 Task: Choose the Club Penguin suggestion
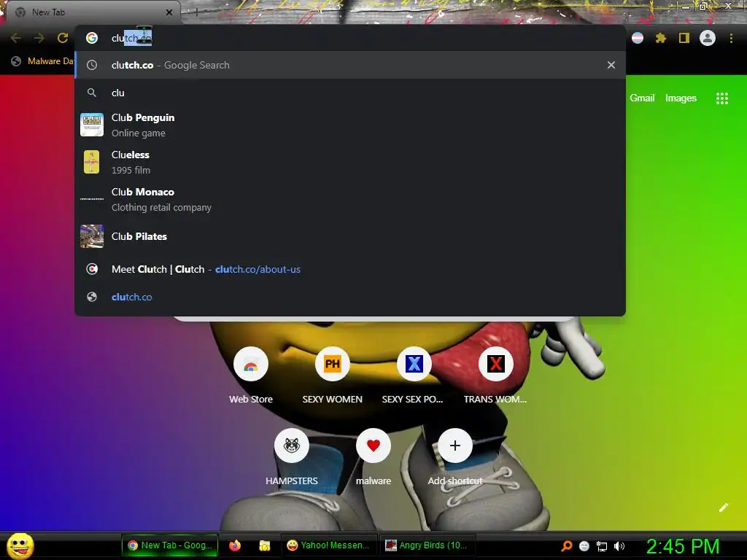(x=349, y=125)
